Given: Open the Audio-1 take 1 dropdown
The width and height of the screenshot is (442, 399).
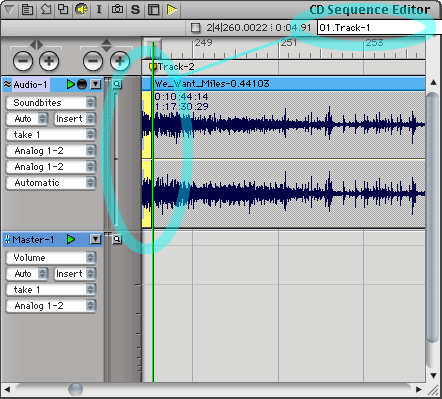Looking at the screenshot, I should tap(51, 135).
